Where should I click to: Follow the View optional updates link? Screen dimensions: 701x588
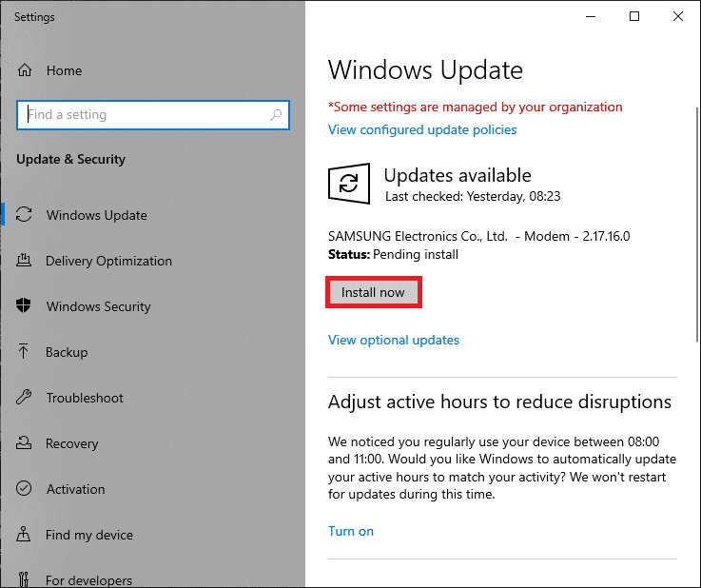coord(394,340)
